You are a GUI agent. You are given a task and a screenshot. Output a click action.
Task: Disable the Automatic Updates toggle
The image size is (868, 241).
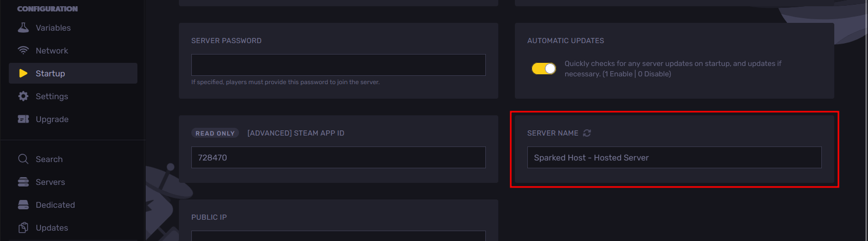coord(543,69)
